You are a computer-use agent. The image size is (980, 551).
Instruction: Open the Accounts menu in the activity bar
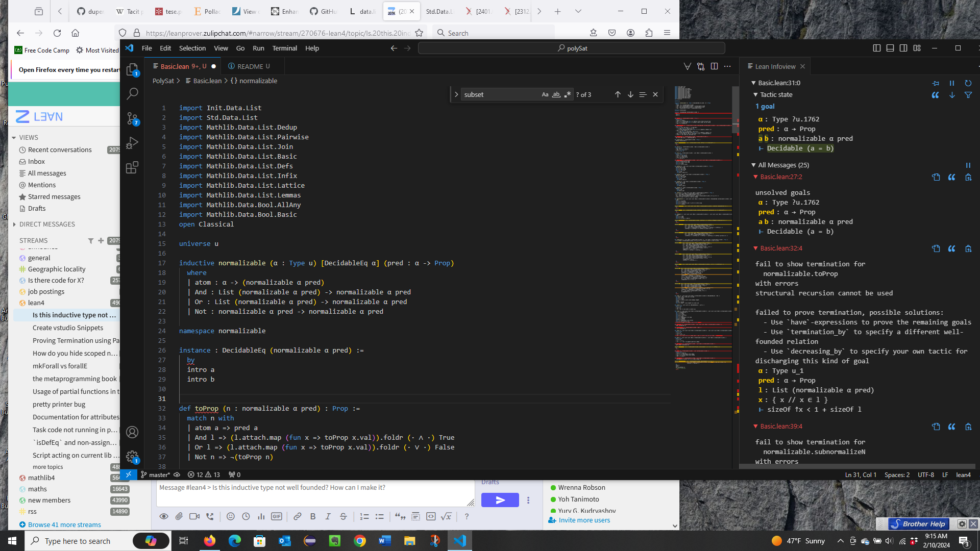(132, 432)
